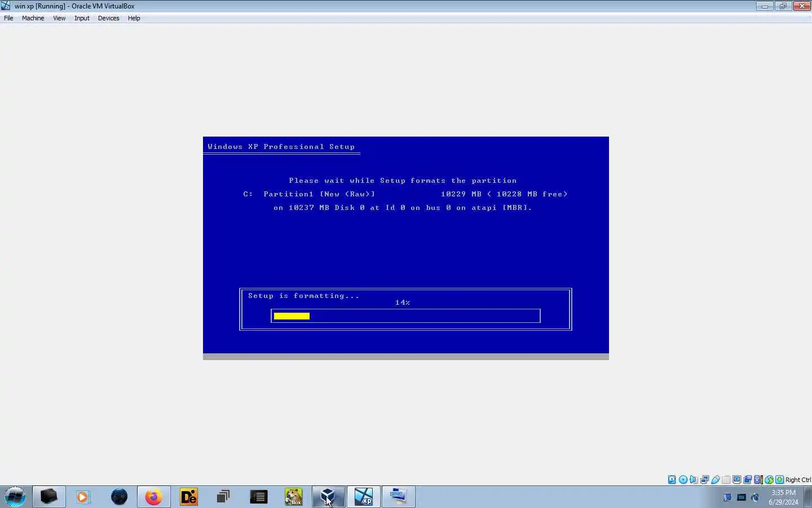Screen dimensions: 812x508
Task: Open the taskbar clock and date
Action: (x=783, y=497)
